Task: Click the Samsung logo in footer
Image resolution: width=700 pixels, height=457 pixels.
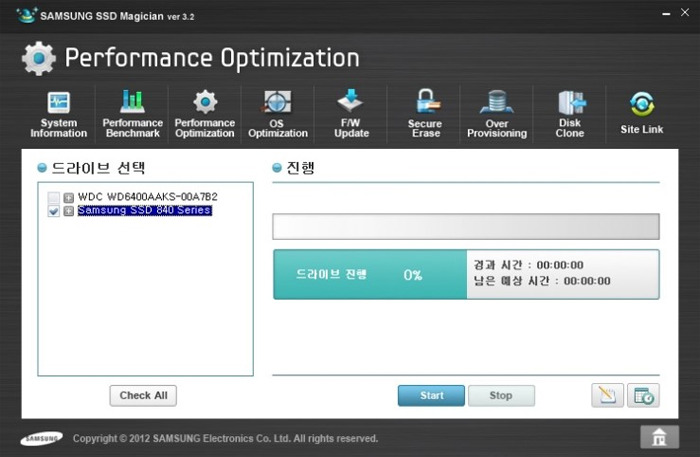Action: [42, 439]
